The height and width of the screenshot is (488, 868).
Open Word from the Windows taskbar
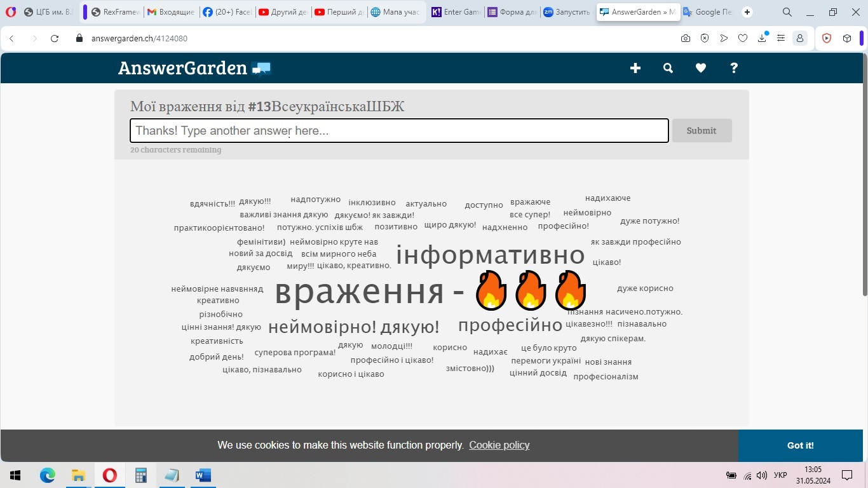203,475
